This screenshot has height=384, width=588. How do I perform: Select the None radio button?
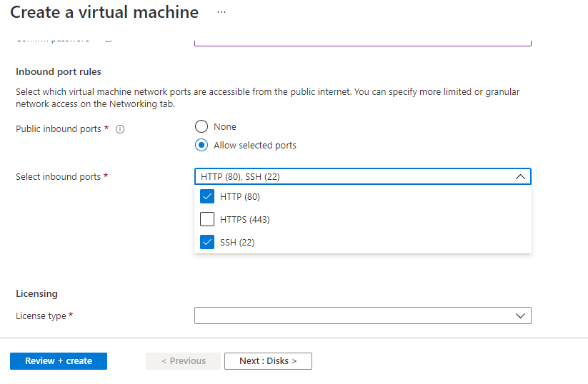tap(201, 127)
